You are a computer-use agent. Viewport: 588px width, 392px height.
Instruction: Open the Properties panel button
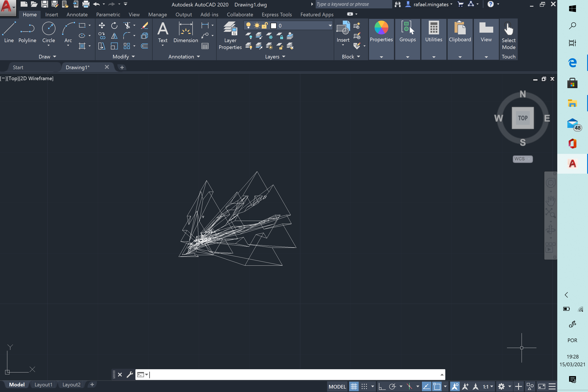click(381, 39)
